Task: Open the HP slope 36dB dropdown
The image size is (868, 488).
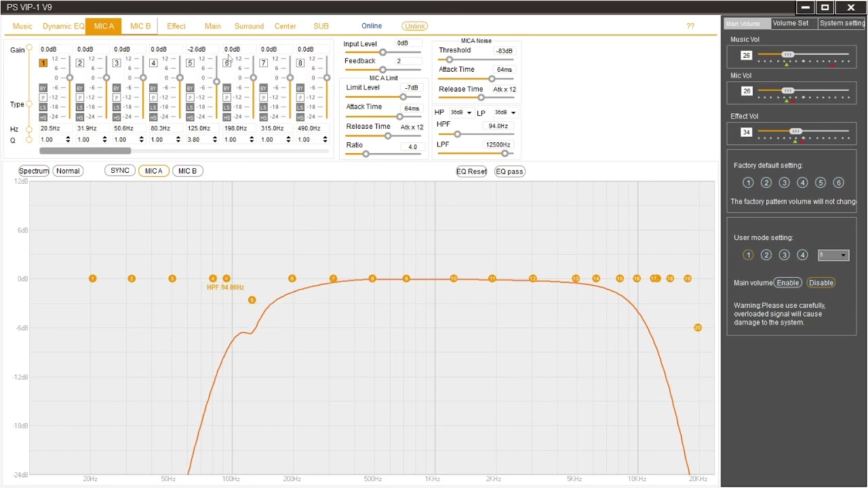Action: coord(460,113)
